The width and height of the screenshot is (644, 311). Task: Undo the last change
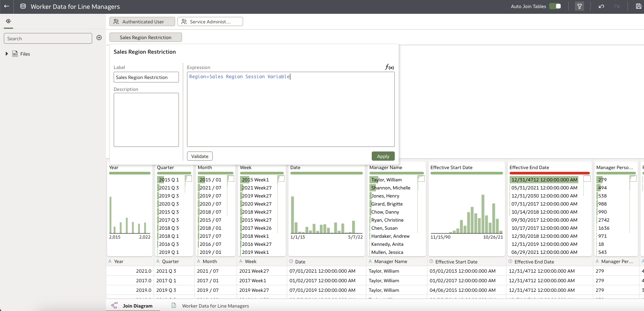click(x=601, y=7)
